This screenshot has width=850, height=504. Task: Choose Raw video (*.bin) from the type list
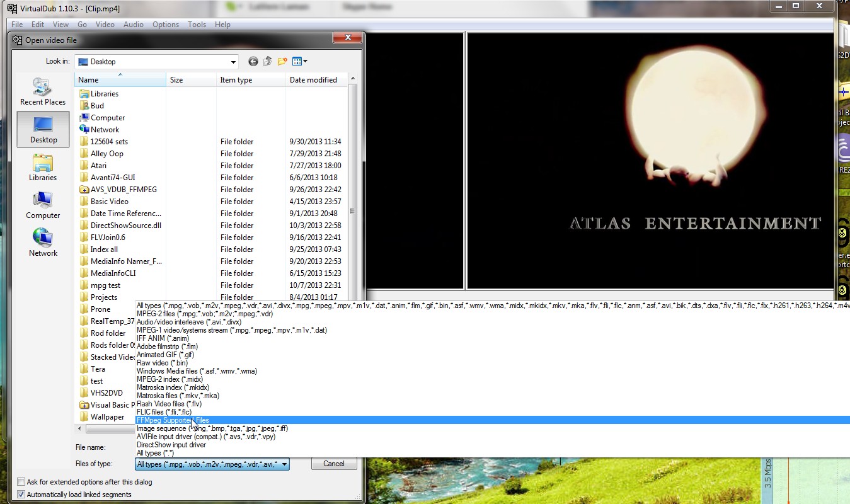(x=163, y=363)
